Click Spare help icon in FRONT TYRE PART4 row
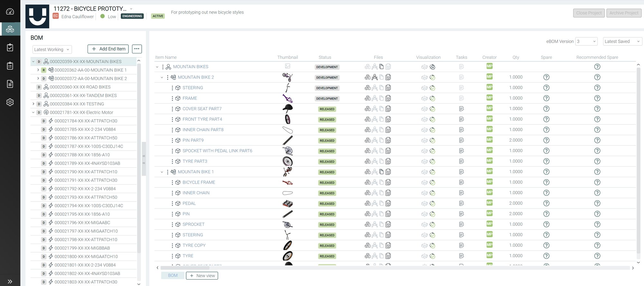 [x=546, y=119]
